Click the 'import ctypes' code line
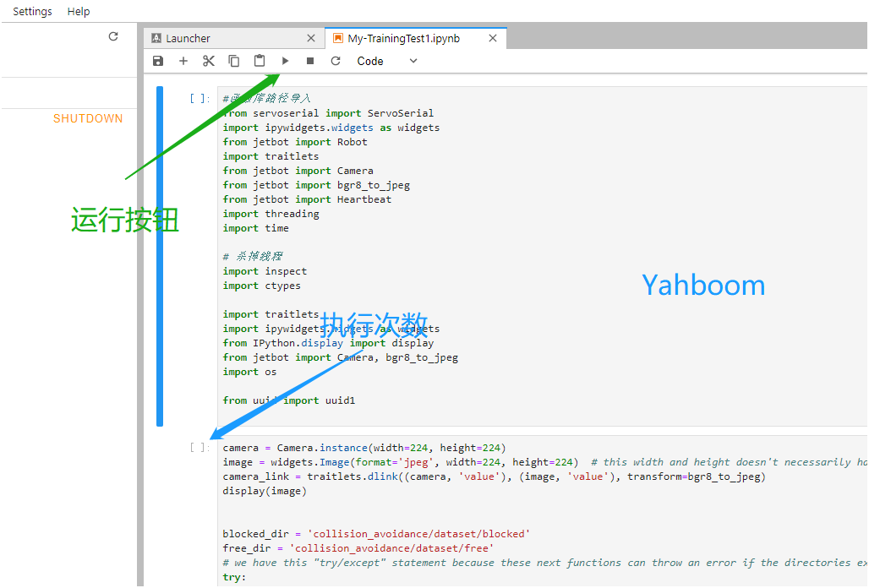Image resolution: width=869 pixels, height=588 pixels. click(261, 286)
